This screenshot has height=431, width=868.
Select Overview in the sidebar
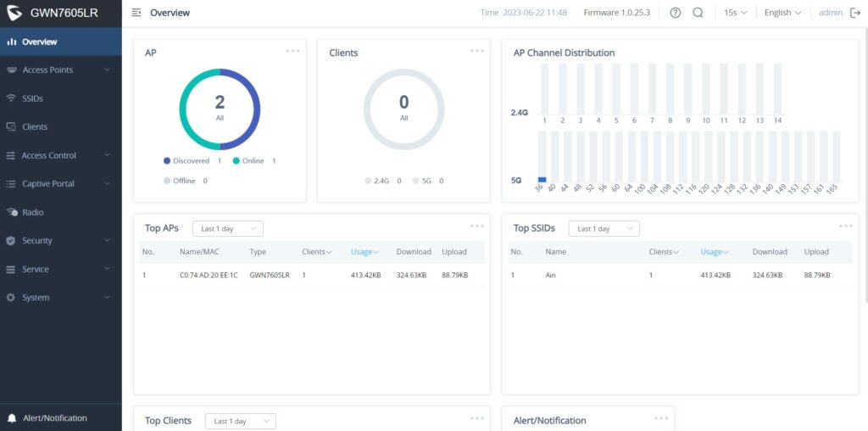pos(61,42)
